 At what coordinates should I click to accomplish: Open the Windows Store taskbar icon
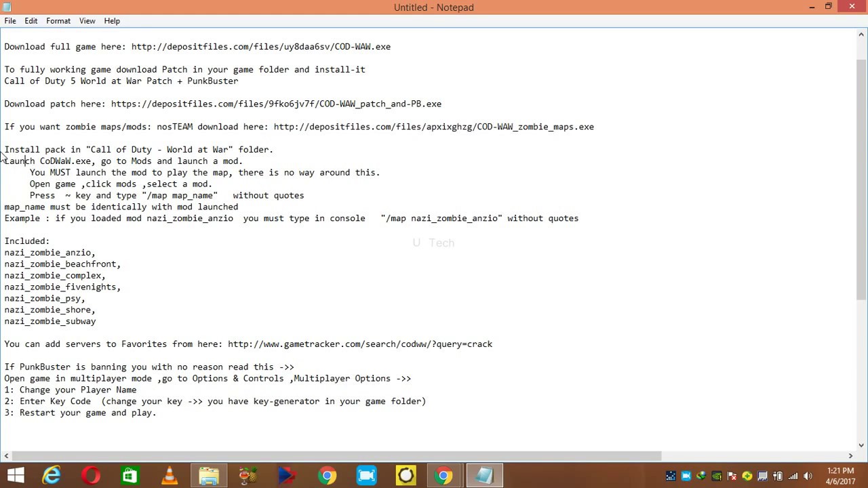(130, 476)
